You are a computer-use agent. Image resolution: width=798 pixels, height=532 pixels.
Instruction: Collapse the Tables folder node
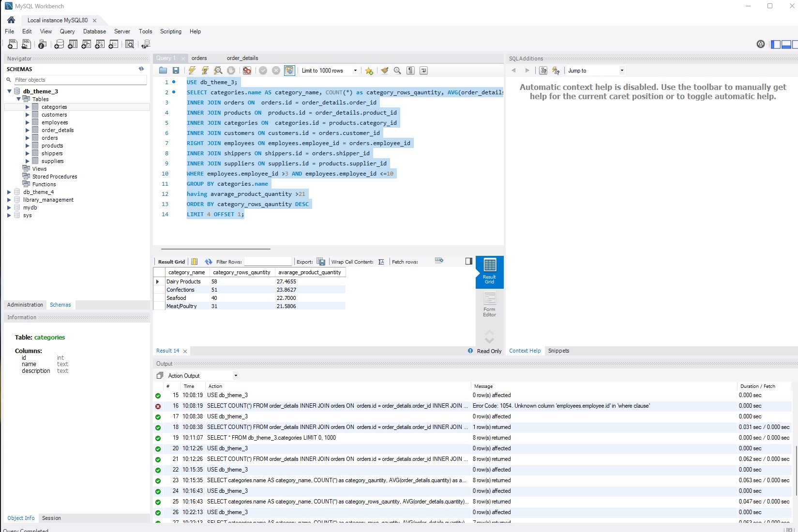18,99
